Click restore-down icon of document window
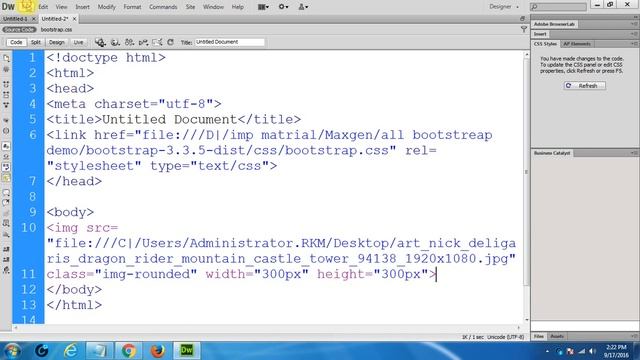This screenshot has height=360, width=640. tap(522, 19)
